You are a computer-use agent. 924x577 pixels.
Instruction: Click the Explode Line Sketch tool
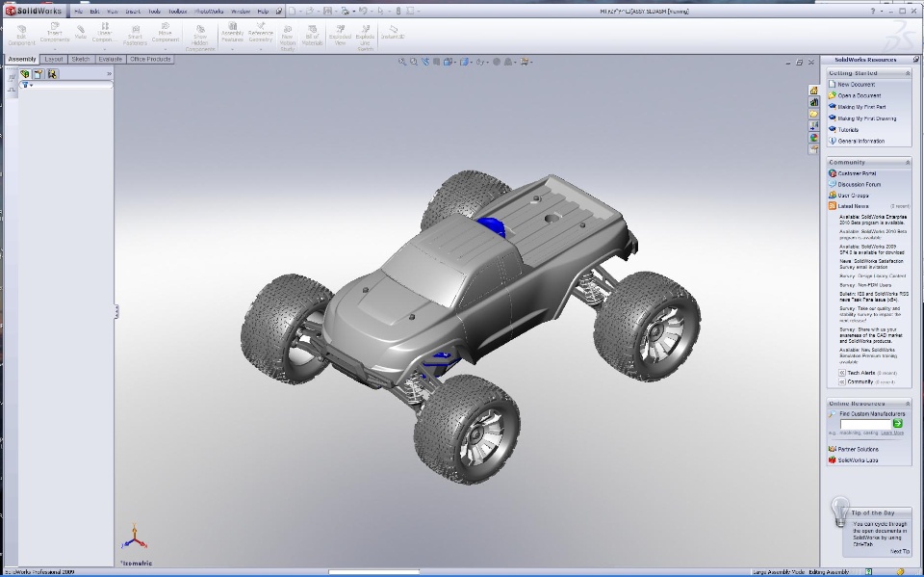(x=366, y=39)
